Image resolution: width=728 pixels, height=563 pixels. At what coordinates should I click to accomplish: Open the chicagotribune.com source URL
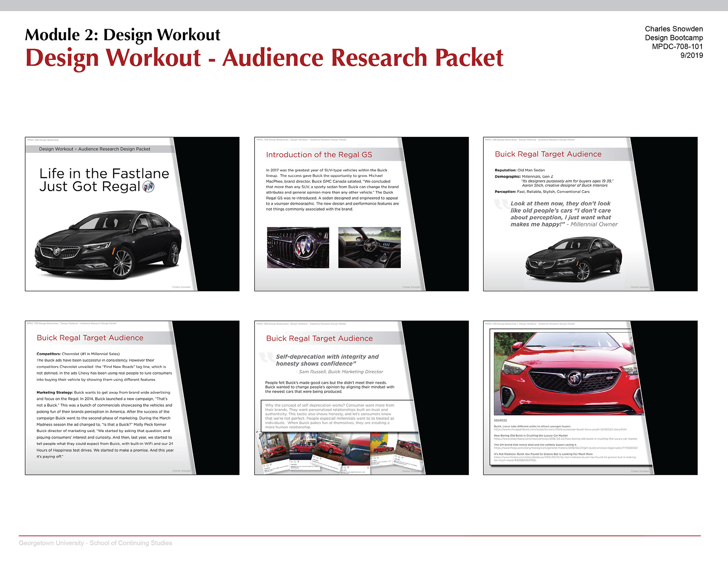[560, 429]
